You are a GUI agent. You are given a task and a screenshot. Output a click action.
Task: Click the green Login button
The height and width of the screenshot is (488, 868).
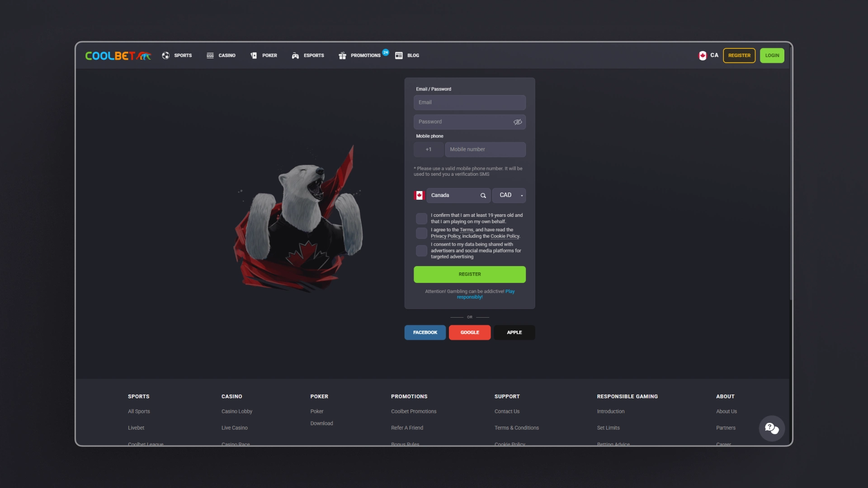pyautogui.click(x=772, y=56)
